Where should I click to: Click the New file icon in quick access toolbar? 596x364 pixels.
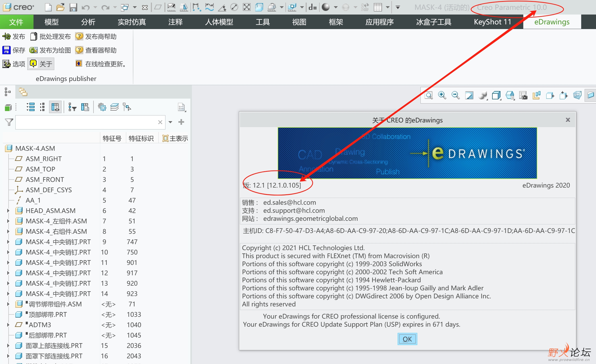[x=48, y=7]
